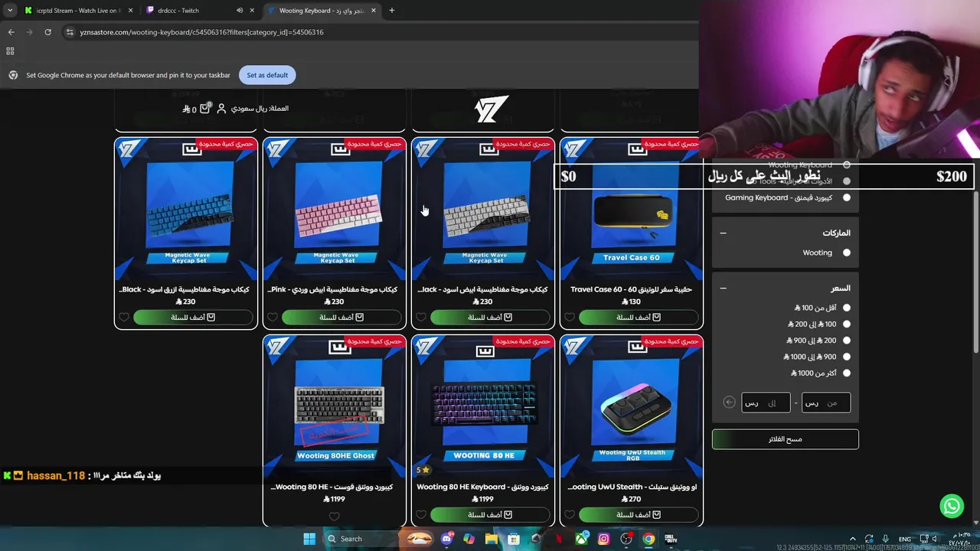The image size is (980, 551).
Task: Add Wooting UwU Stealth to cart
Action: (638, 514)
